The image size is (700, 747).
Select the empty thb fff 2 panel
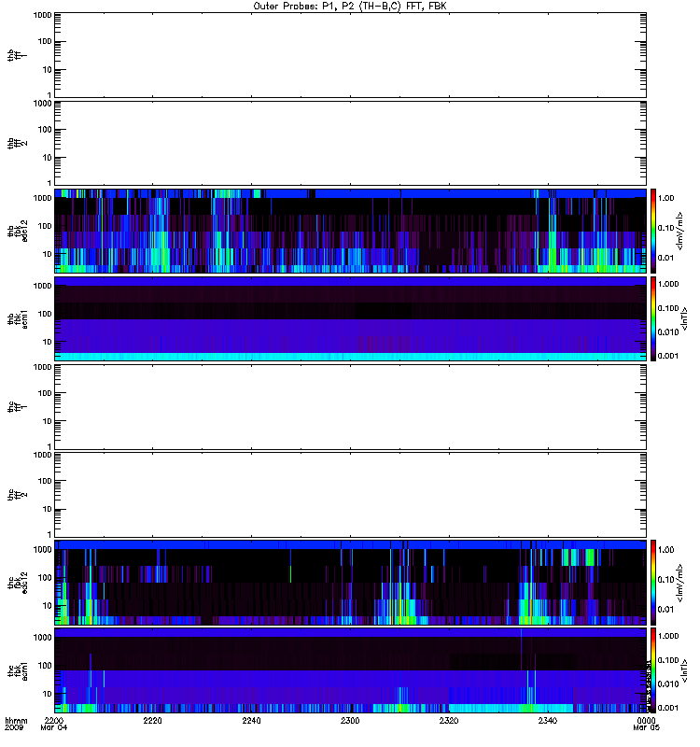tap(350, 143)
